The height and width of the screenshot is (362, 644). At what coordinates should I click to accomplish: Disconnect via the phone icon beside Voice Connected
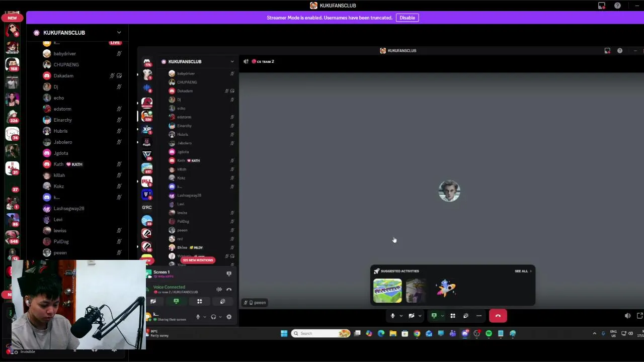pyautogui.click(x=229, y=290)
